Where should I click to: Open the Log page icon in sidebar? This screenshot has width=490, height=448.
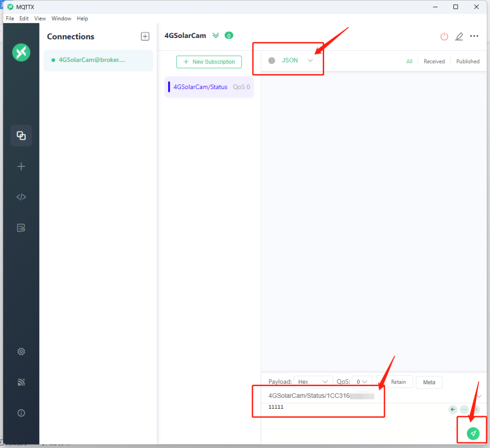tap(21, 228)
